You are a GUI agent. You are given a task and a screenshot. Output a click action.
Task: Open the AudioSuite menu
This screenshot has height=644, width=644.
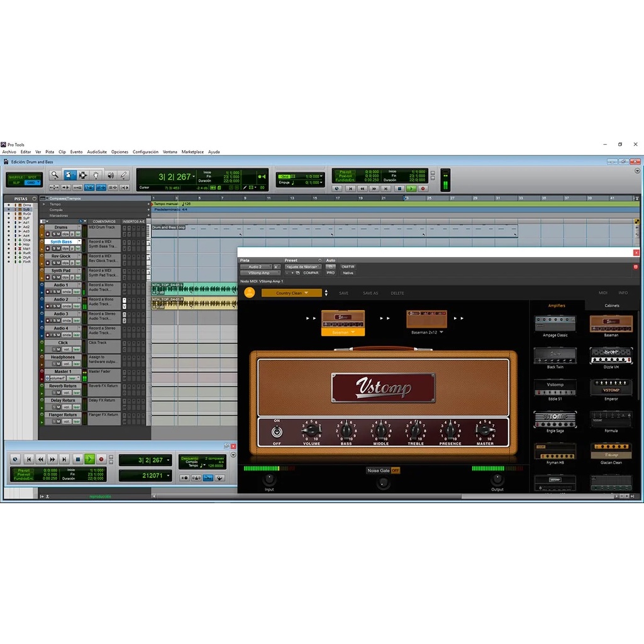point(96,152)
